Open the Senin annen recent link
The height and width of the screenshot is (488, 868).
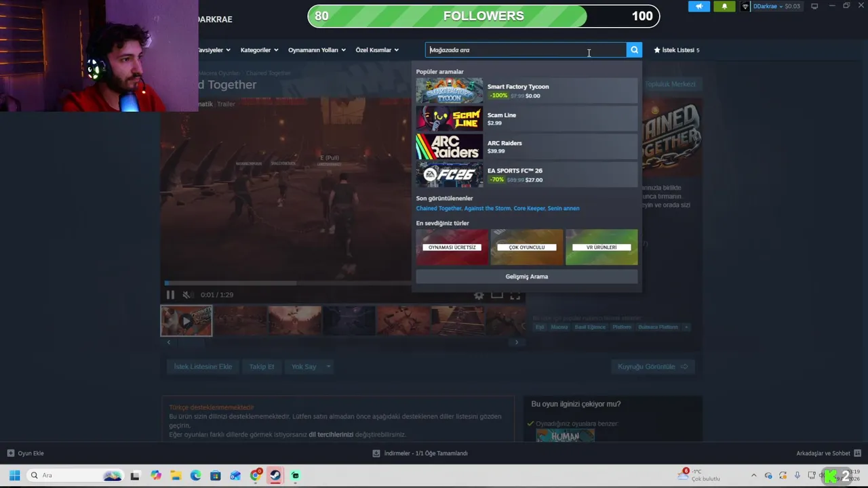[x=564, y=208]
